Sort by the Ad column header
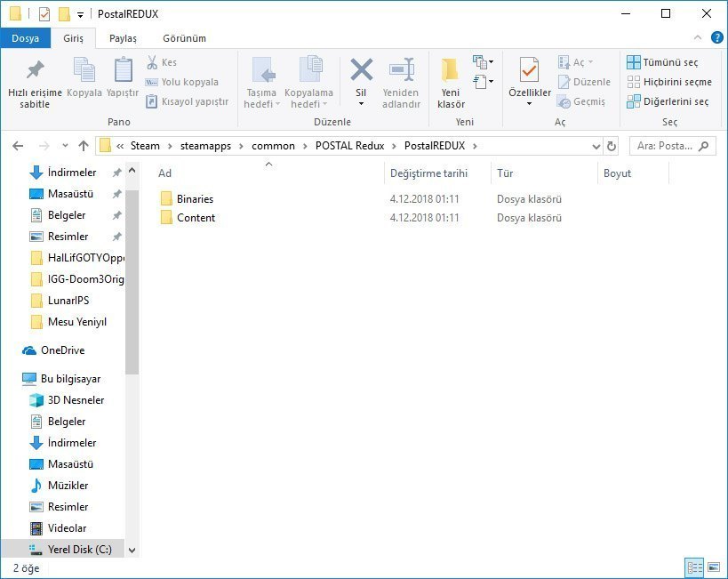Image resolution: width=728 pixels, height=579 pixels. click(268, 173)
